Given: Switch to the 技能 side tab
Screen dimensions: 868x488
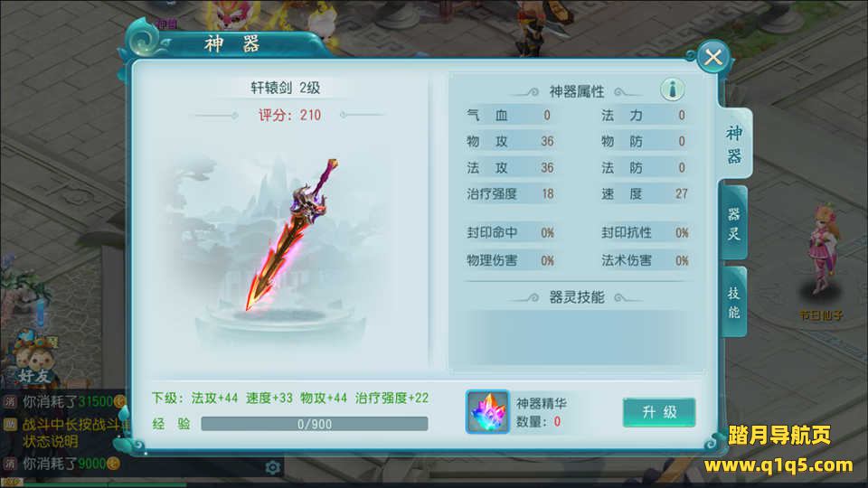Looking at the screenshot, I should (x=734, y=302).
